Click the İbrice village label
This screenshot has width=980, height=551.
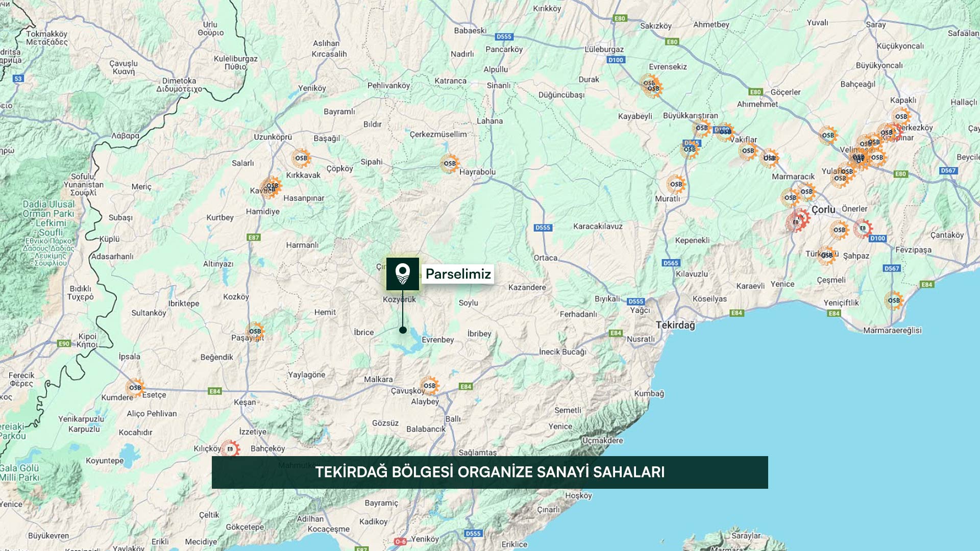pyautogui.click(x=364, y=332)
